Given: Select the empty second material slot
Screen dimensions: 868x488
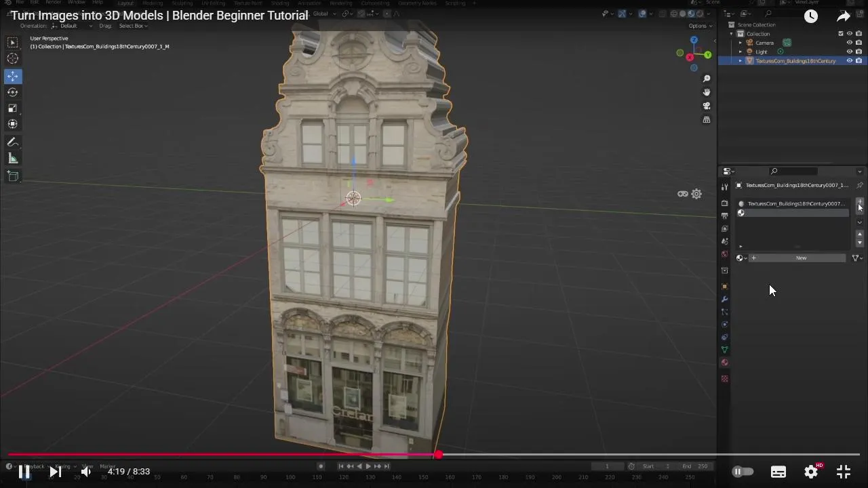Looking at the screenshot, I should (793, 213).
